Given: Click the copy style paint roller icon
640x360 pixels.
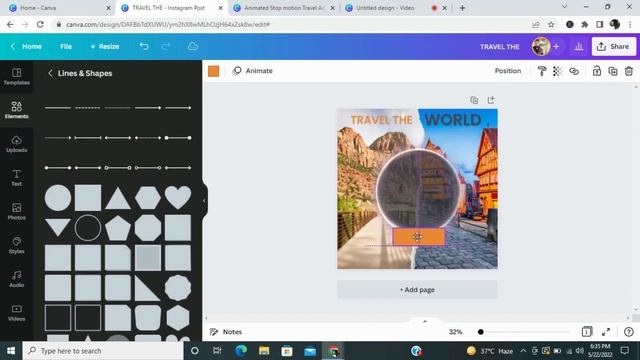Looking at the screenshot, I should [x=542, y=71].
